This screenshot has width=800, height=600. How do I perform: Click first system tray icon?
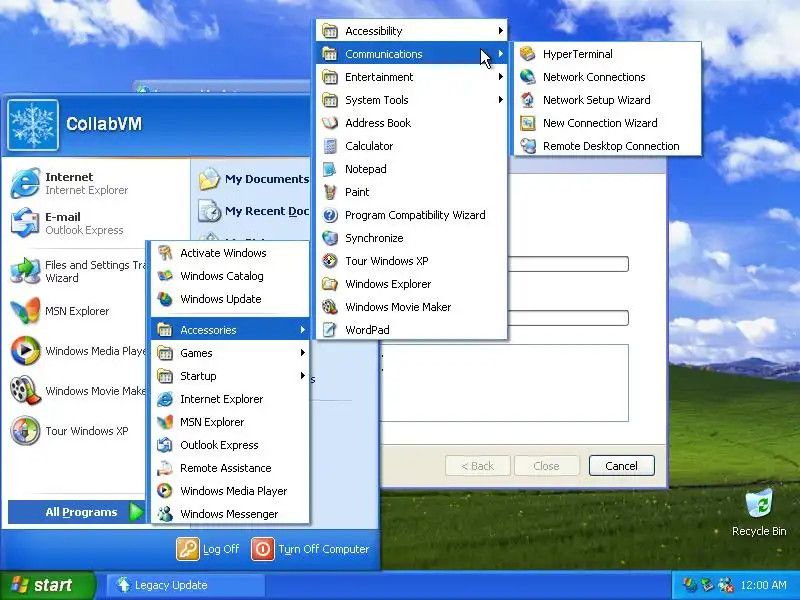tap(690, 585)
